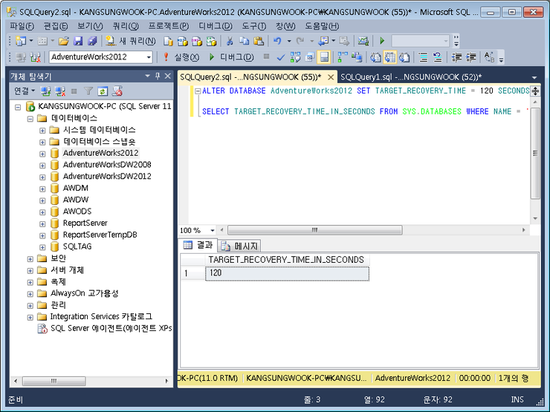Select the 결과 results tab

[198, 245]
